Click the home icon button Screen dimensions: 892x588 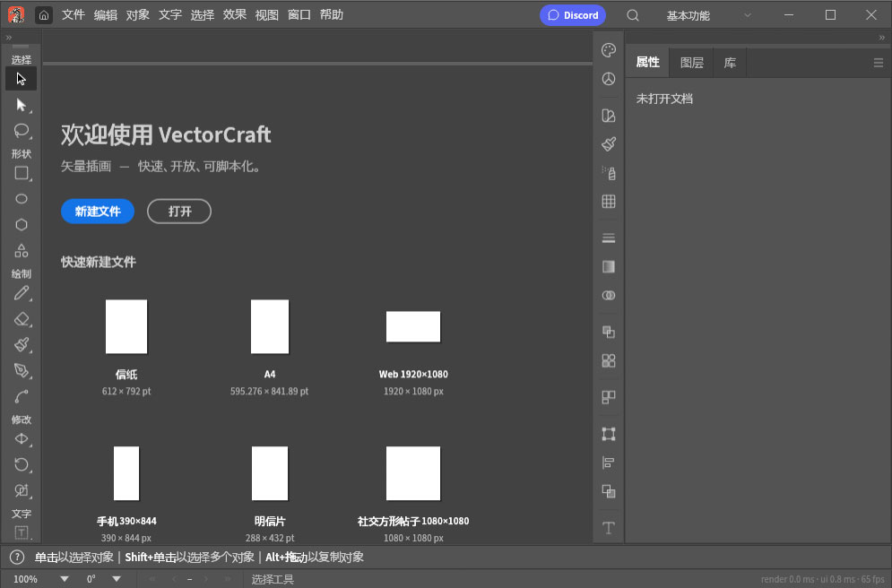44,15
